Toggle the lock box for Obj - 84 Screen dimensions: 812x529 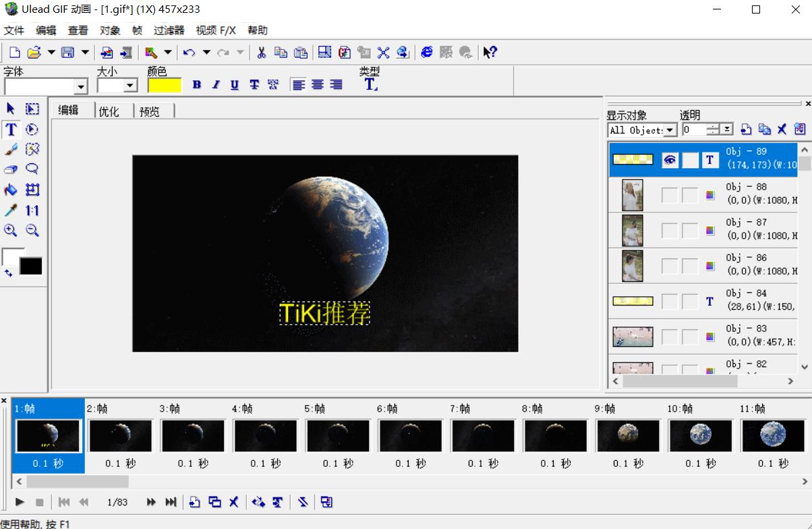click(690, 301)
